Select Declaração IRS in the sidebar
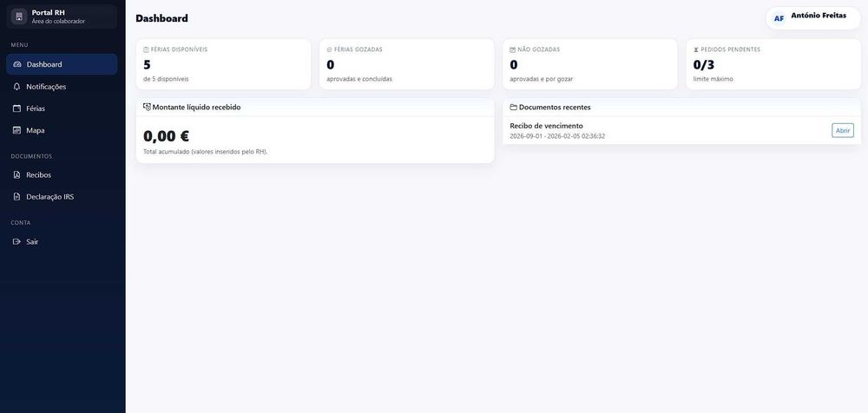The image size is (868, 413). [x=49, y=197]
